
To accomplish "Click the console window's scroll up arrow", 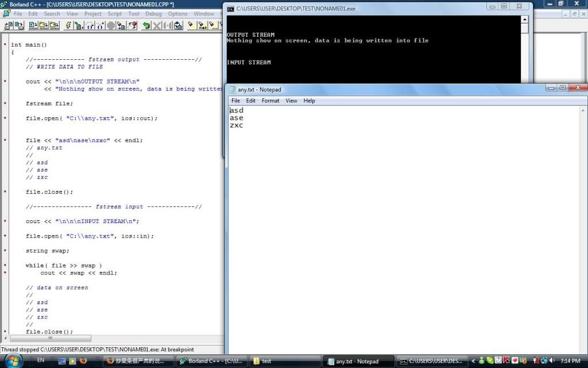I will 524,20.
